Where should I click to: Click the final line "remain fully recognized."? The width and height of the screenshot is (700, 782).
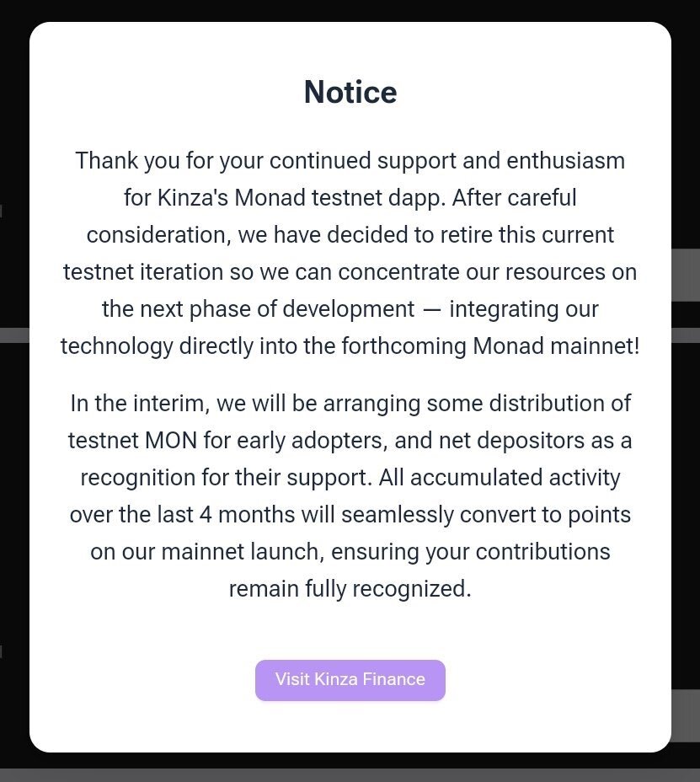click(350, 588)
